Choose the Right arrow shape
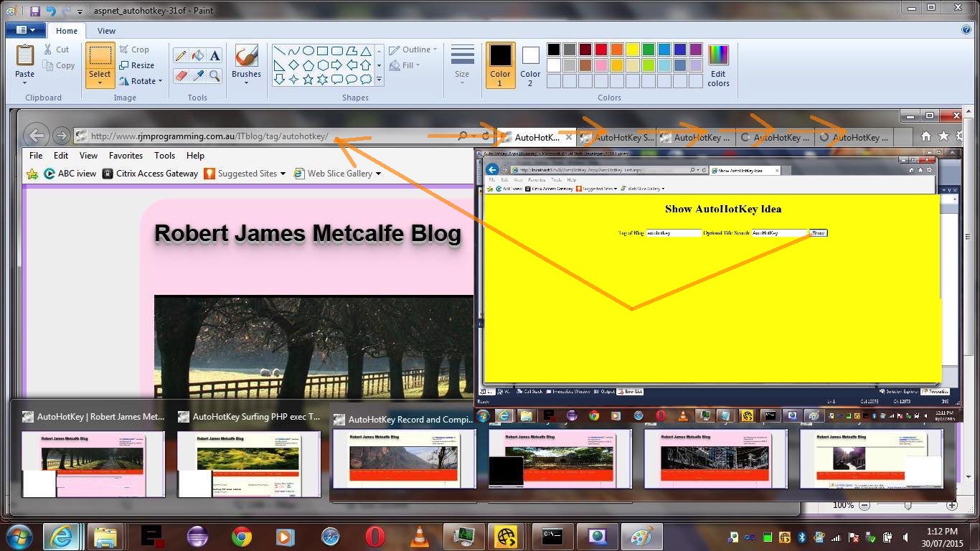980x551 pixels. click(x=337, y=65)
